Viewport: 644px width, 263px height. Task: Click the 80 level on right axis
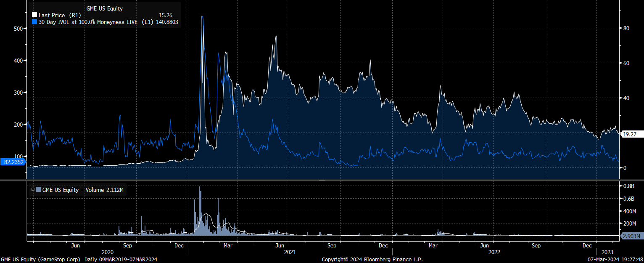(x=626, y=28)
